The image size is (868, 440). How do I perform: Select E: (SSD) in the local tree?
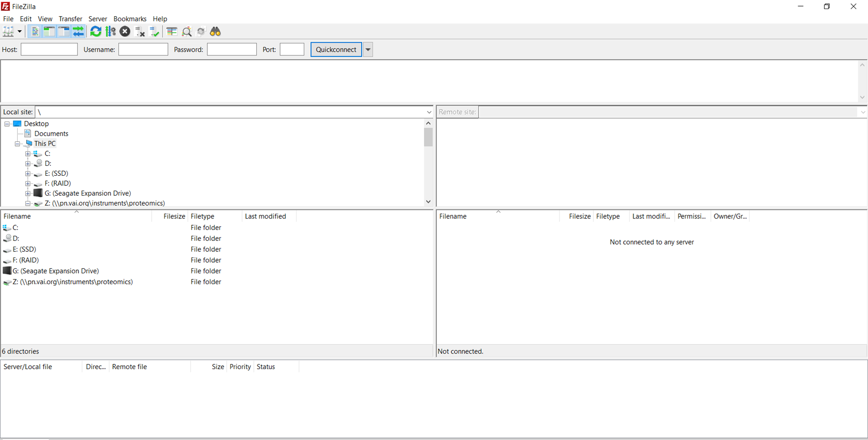coord(57,173)
